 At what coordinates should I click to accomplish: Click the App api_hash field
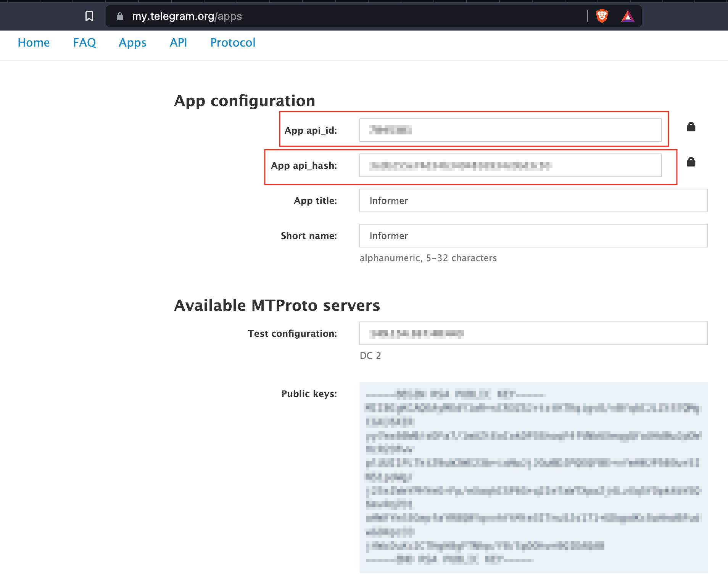click(510, 165)
